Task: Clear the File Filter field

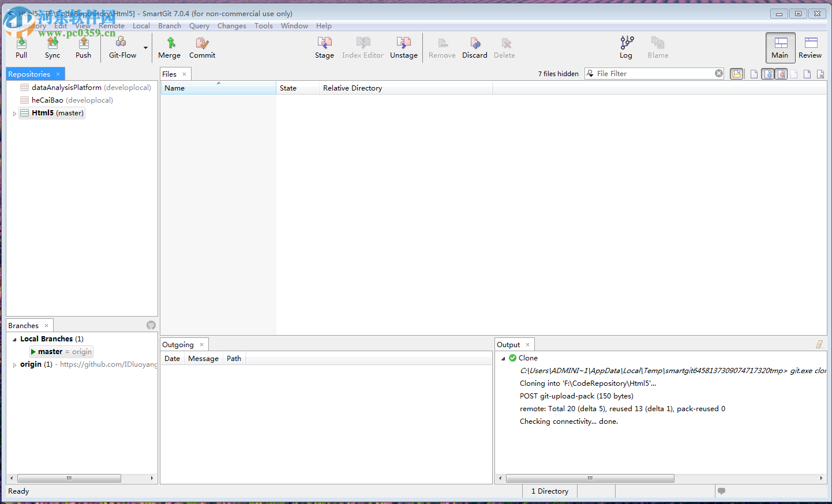Action: [719, 73]
